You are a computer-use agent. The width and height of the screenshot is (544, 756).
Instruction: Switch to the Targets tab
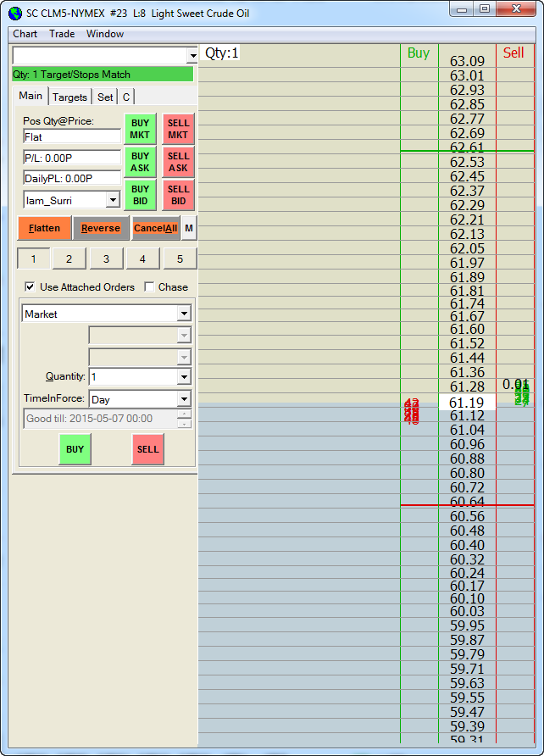click(x=69, y=97)
